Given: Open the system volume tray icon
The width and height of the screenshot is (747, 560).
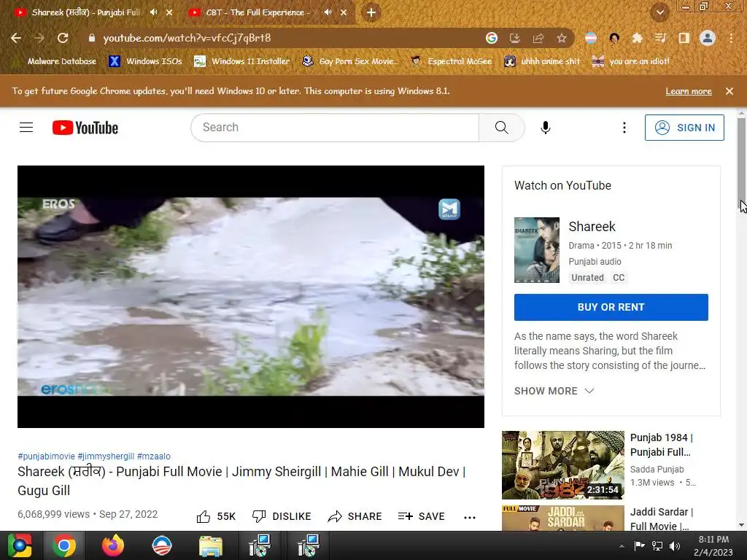Looking at the screenshot, I should coord(675,546).
